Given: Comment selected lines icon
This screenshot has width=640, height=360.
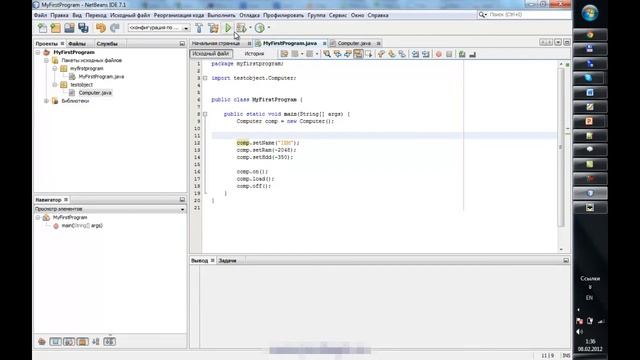Looking at the screenshot, I should (x=462, y=54).
